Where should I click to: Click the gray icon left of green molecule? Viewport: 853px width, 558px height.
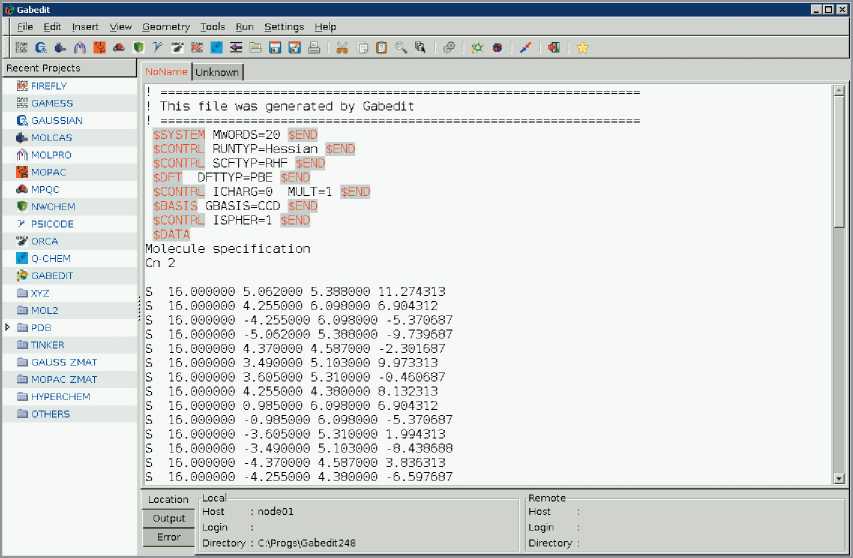coord(449,48)
